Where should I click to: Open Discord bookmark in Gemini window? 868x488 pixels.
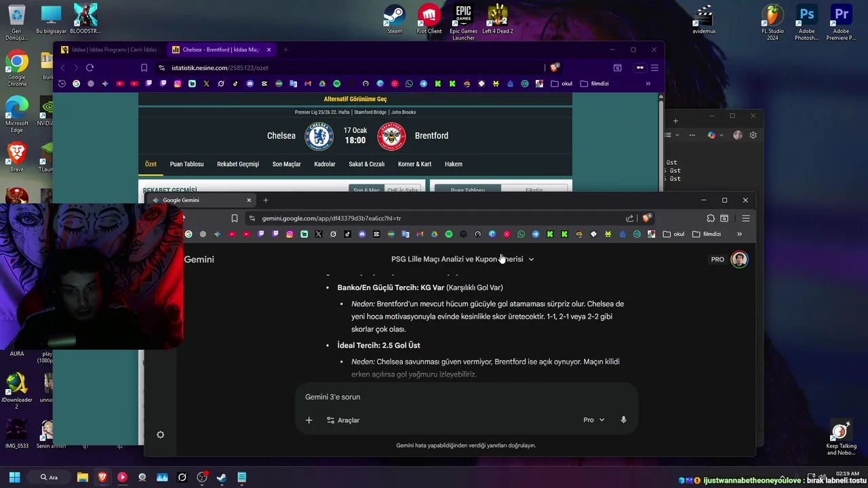(362, 235)
